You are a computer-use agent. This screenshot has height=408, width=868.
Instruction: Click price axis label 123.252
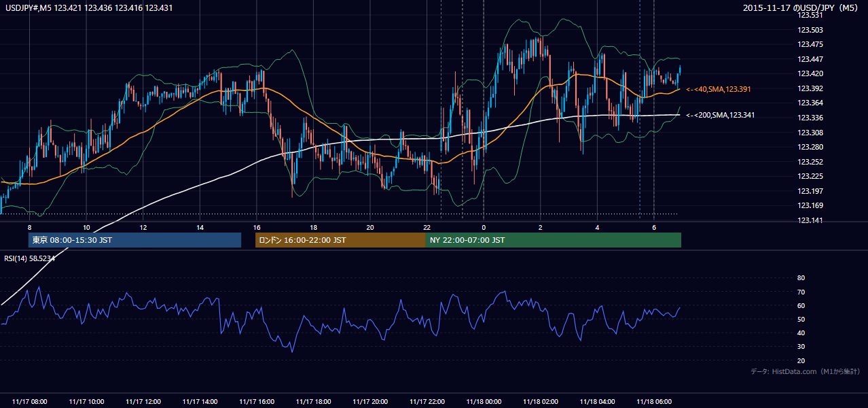(x=810, y=162)
